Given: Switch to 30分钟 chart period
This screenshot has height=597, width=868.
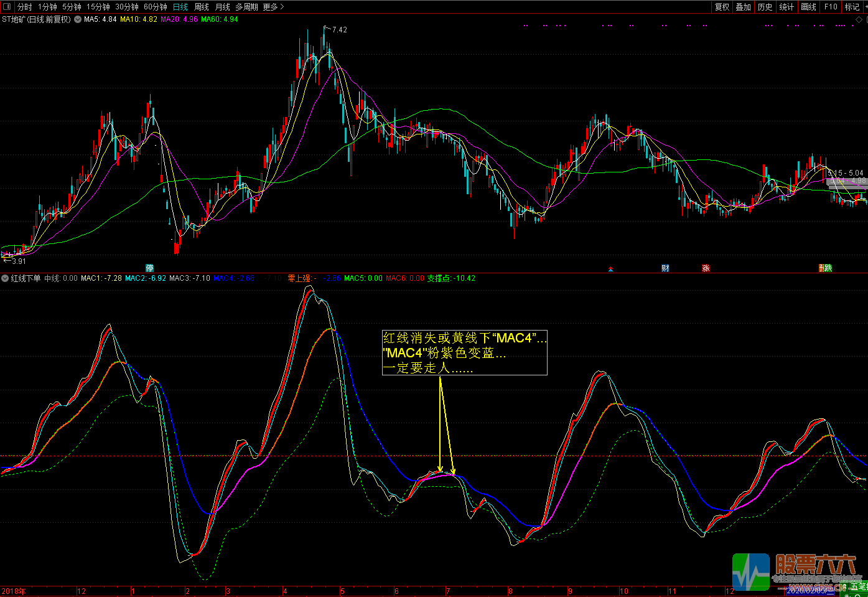Looking at the screenshot, I should click(x=127, y=7).
